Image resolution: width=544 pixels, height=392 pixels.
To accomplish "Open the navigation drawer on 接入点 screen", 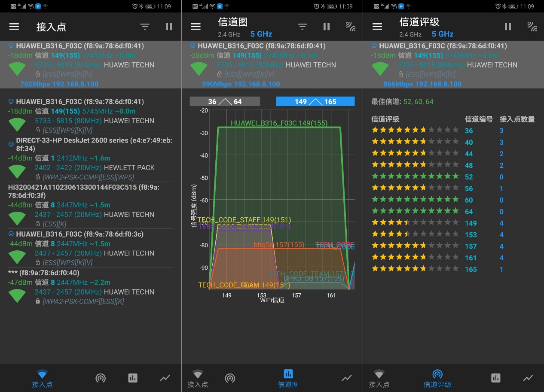I will pos(14,26).
